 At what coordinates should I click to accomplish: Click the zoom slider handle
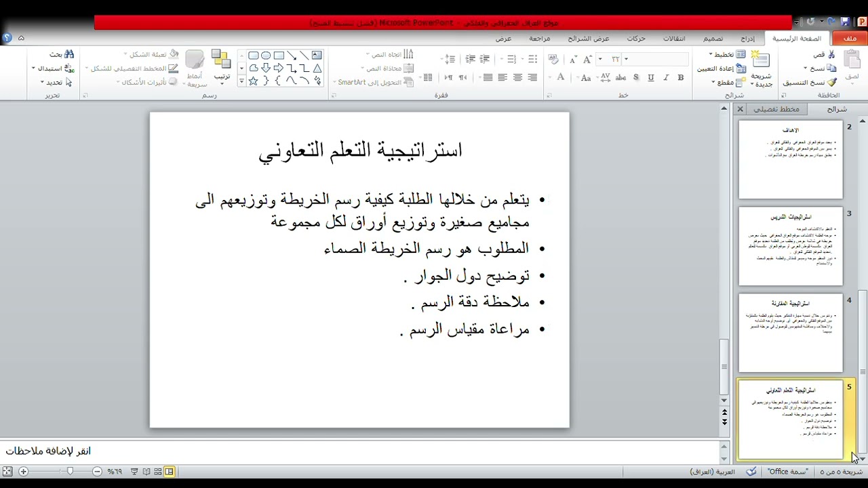pyautogui.click(x=70, y=471)
